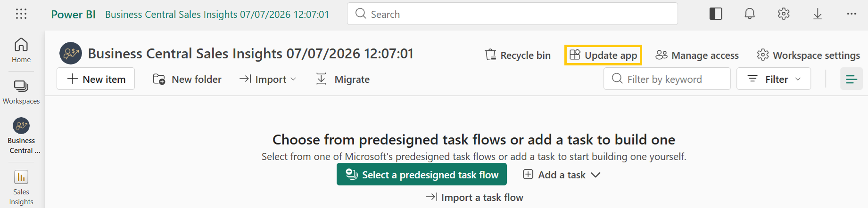Expand the Import dropdown
868x208 pixels.
coord(268,79)
